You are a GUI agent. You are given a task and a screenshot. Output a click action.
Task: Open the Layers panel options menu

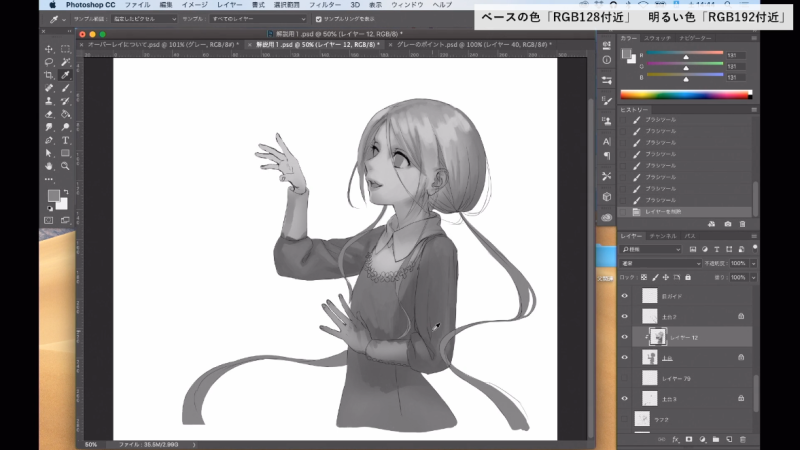(754, 236)
